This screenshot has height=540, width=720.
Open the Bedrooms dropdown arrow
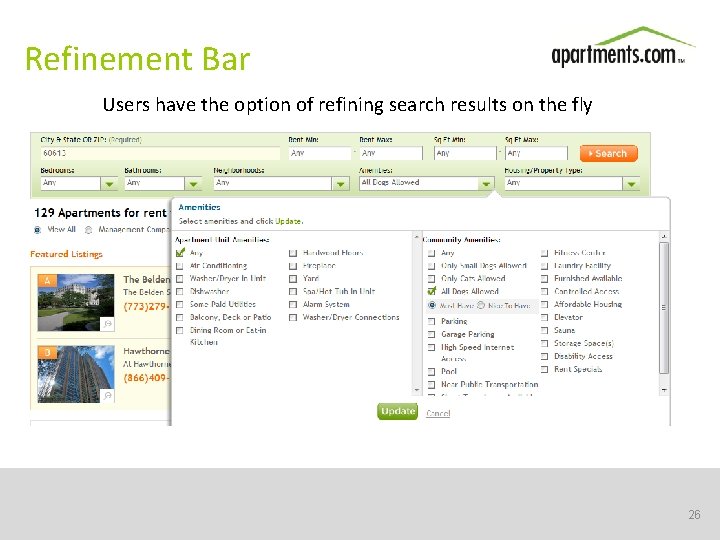click(x=109, y=184)
